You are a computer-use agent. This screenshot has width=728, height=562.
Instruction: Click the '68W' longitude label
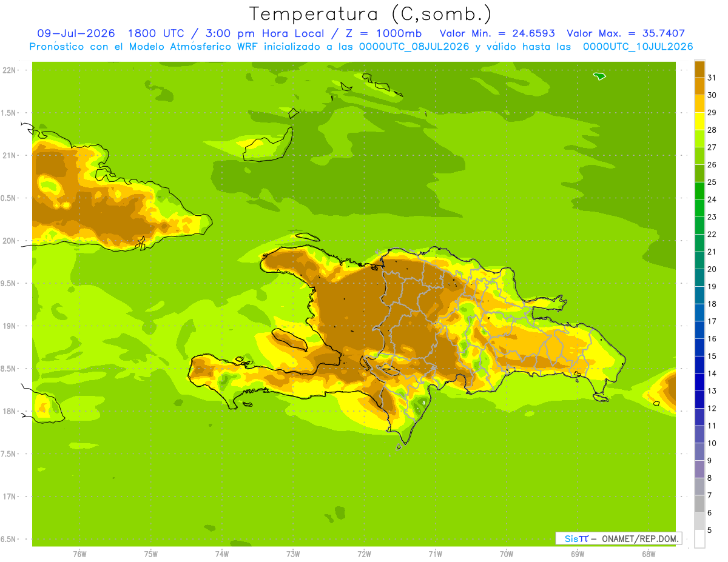(649, 554)
